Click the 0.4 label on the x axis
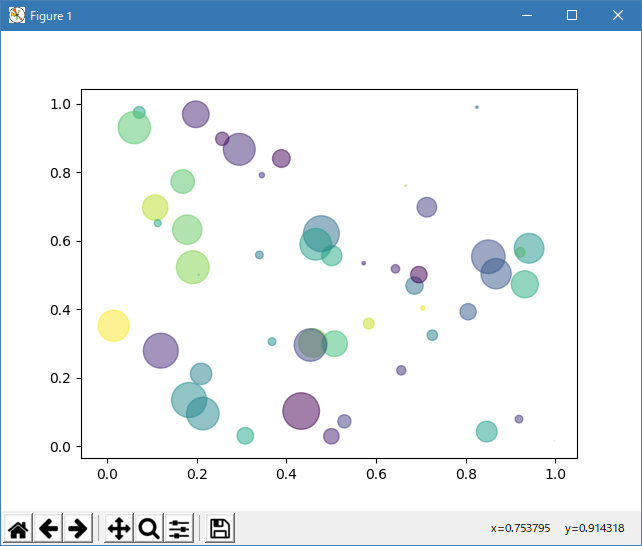Image resolution: width=642 pixels, height=546 pixels. [286, 474]
